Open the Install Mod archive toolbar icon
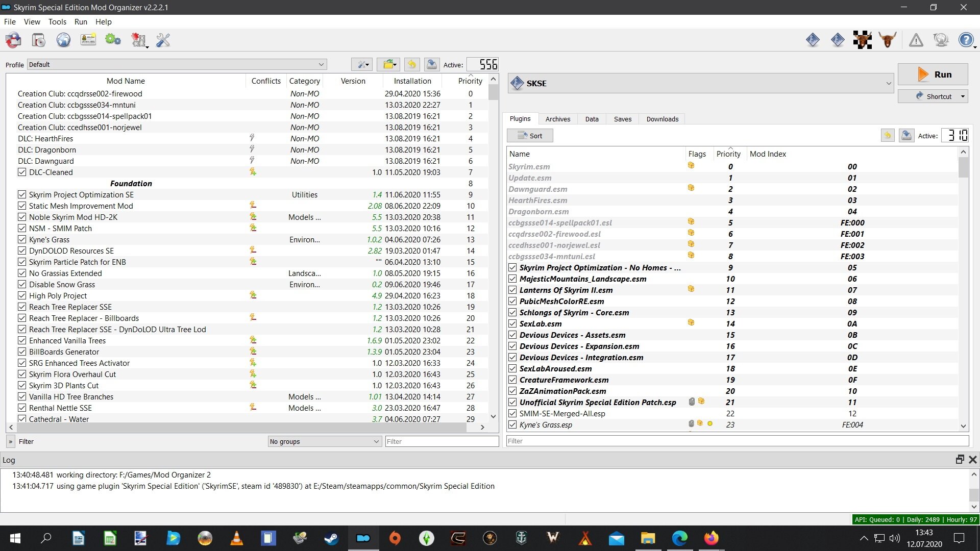Viewport: 980px width, 551px height. tap(38, 40)
